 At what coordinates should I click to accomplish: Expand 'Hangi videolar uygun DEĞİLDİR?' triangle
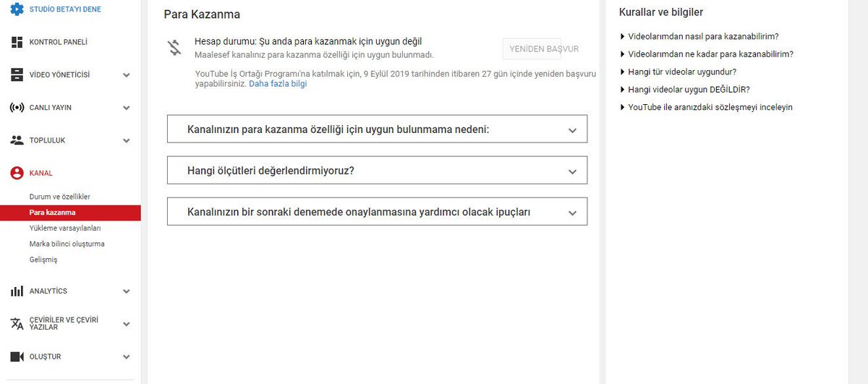(x=622, y=90)
